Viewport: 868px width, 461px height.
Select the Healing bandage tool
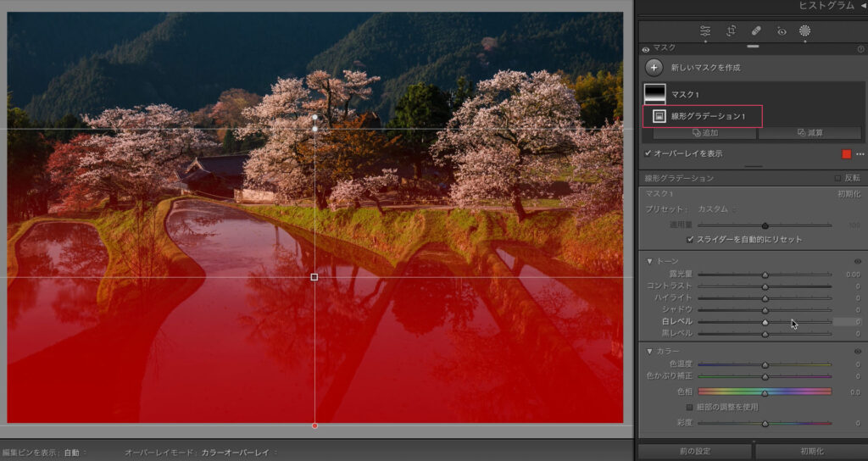(x=756, y=31)
